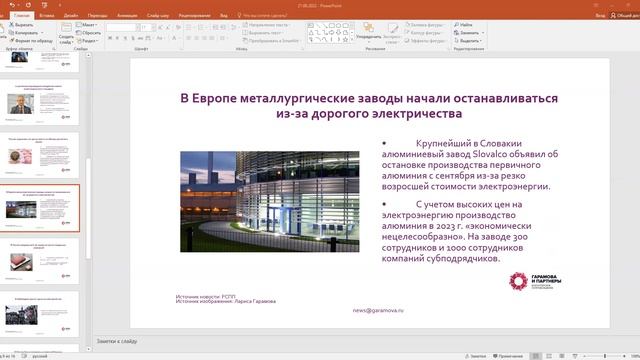Switch to Slide Sorter view icon
The height and width of the screenshot is (360, 640).
[x=549, y=356]
